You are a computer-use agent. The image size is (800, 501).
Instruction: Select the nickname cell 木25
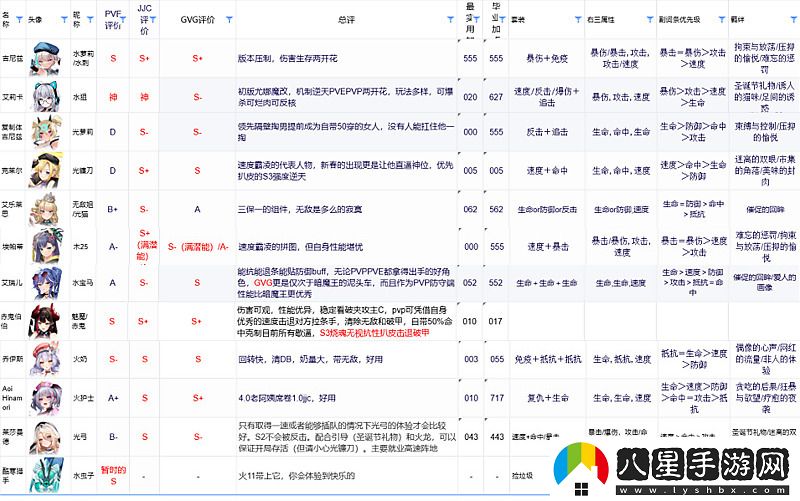[x=83, y=246]
